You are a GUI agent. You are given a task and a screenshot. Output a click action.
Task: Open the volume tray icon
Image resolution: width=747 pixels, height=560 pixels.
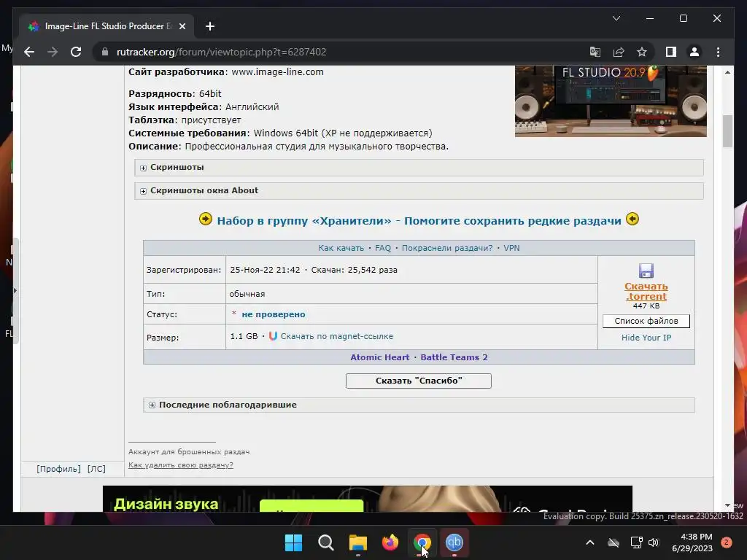[654, 542]
